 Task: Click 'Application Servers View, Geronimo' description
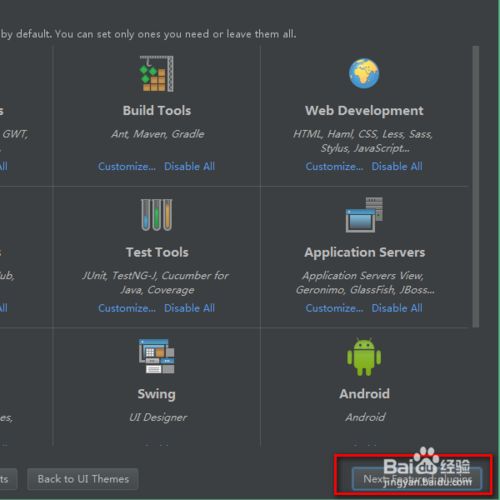pyautogui.click(x=365, y=283)
